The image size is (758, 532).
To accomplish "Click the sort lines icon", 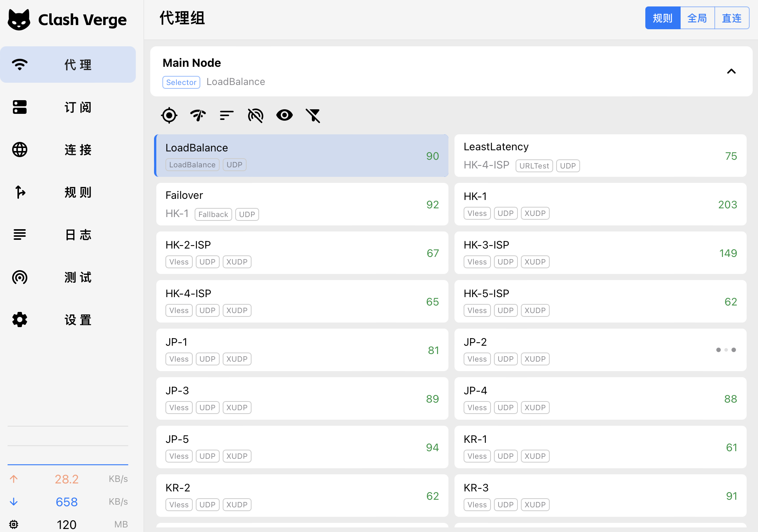I will pyautogui.click(x=226, y=115).
